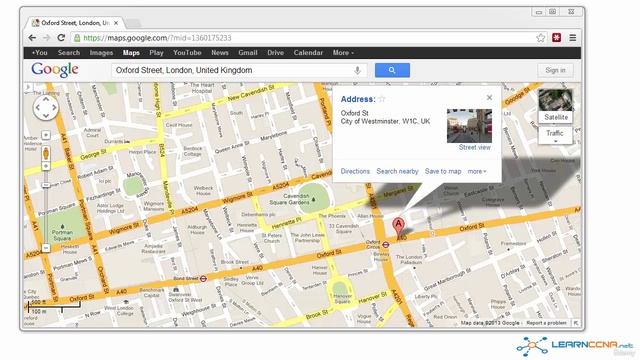
Task: Click Cavendish Square Gardens label
Action: [289, 199]
